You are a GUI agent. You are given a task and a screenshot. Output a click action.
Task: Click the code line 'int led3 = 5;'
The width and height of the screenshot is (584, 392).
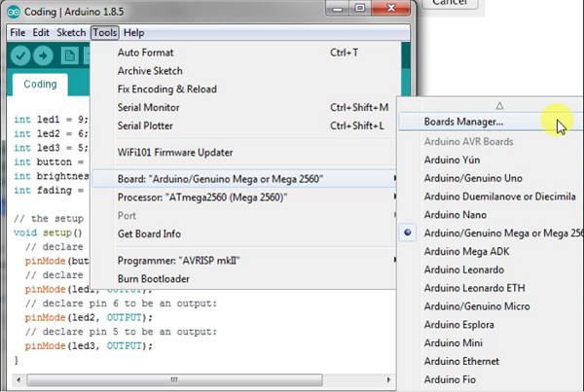(x=51, y=148)
